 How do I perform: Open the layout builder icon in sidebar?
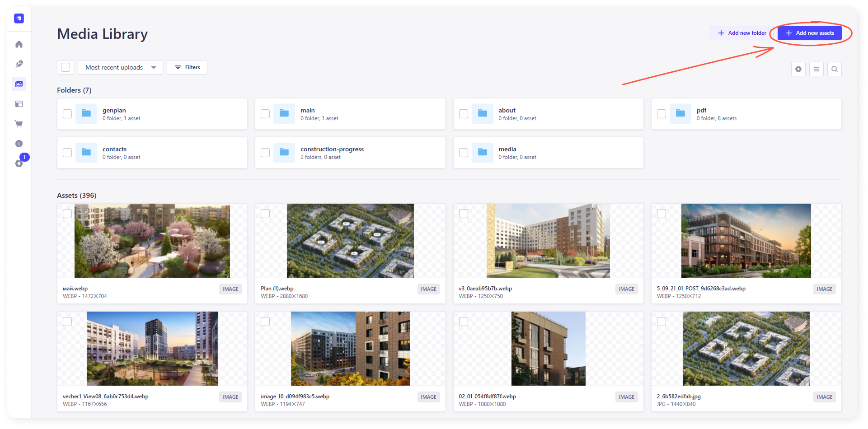coord(19,104)
